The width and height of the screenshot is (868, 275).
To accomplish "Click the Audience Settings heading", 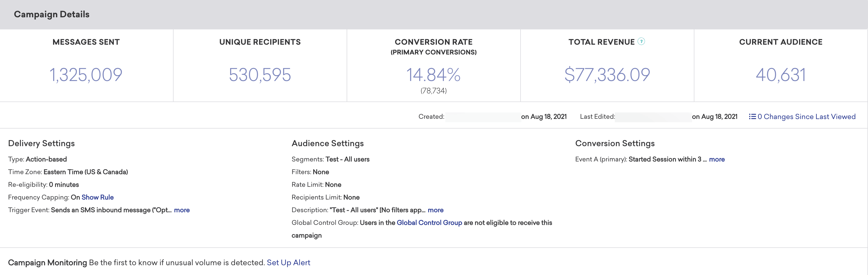I will (328, 143).
